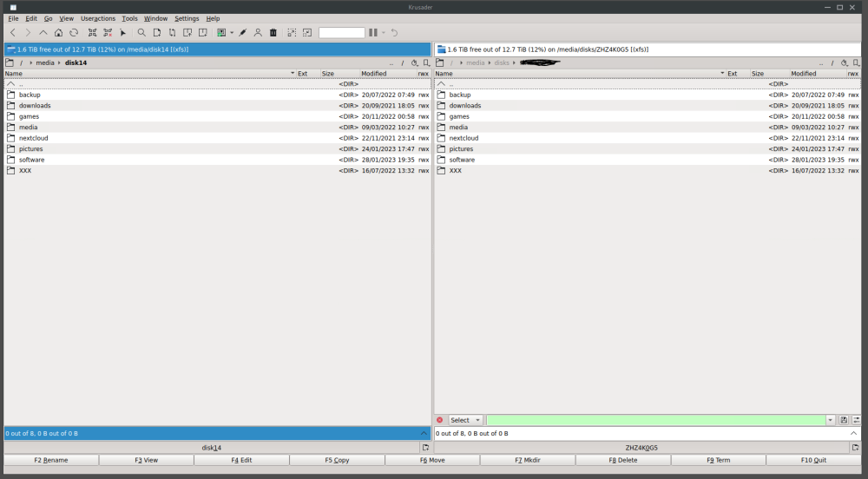Image resolution: width=868 pixels, height=479 pixels.
Task: Click the terminal monitor toolbar icon
Action: [x=221, y=33]
